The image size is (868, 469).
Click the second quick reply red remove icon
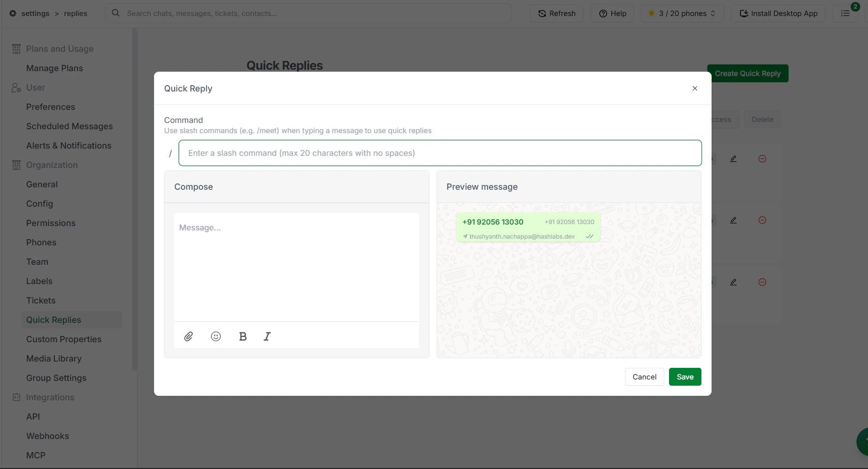(x=762, y=220)
